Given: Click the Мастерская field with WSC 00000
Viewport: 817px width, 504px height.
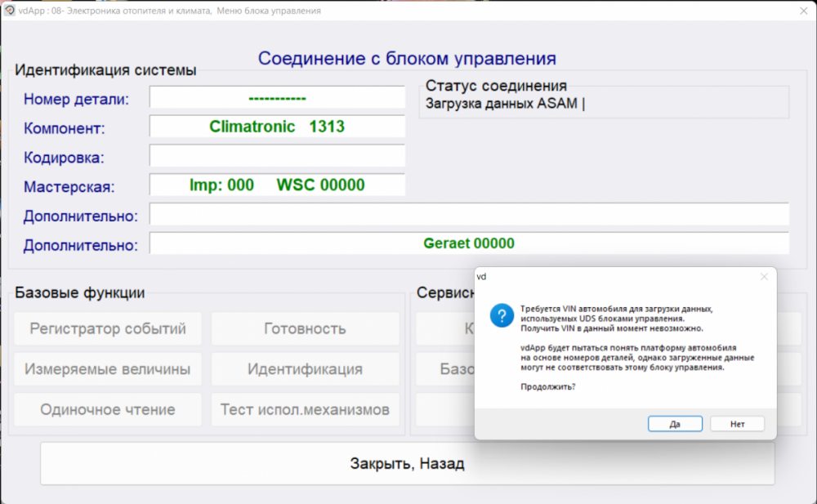Looking at the screenshot, I should [x=277, y=185].
